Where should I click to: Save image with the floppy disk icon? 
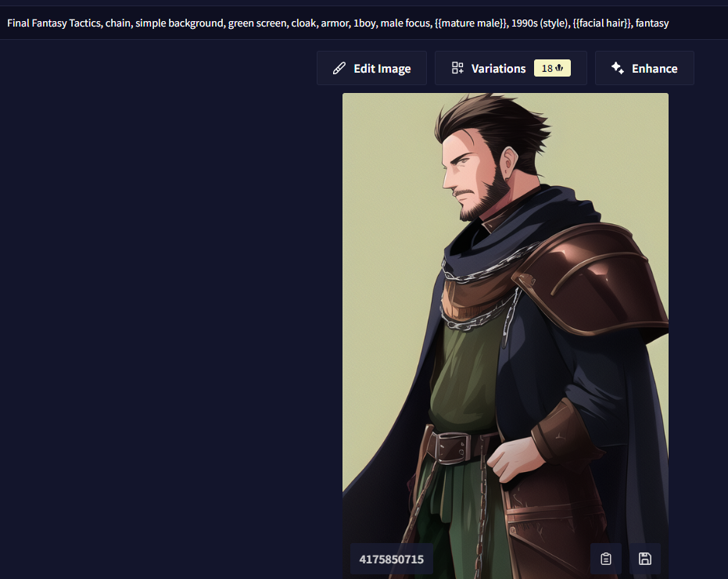[x=645, y=559]
